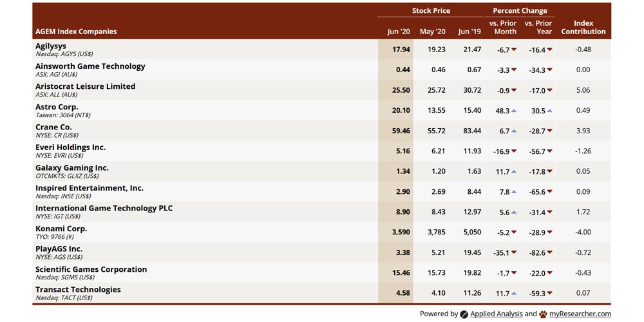
Task: Click the down arrow beside Crane Co. -28.7
Action: [549, 131]
